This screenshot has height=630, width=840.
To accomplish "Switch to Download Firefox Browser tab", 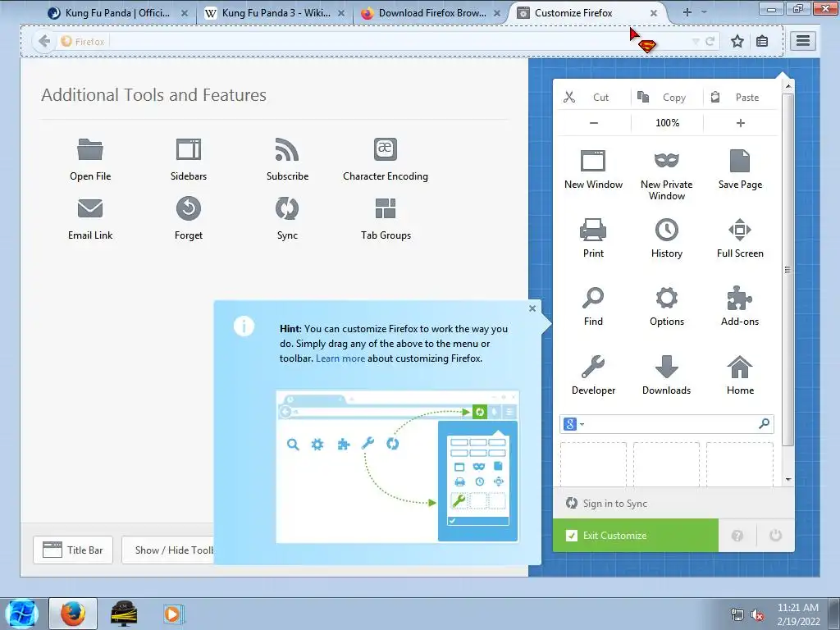I will click(431, 13).
